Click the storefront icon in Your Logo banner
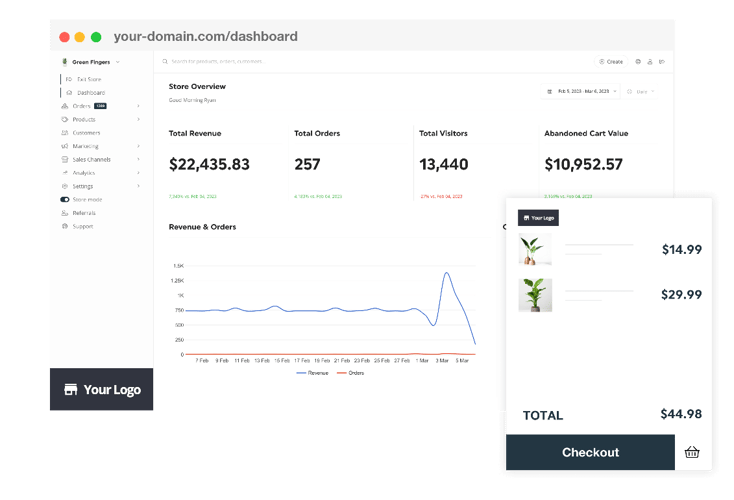 [x=70, y=390]
